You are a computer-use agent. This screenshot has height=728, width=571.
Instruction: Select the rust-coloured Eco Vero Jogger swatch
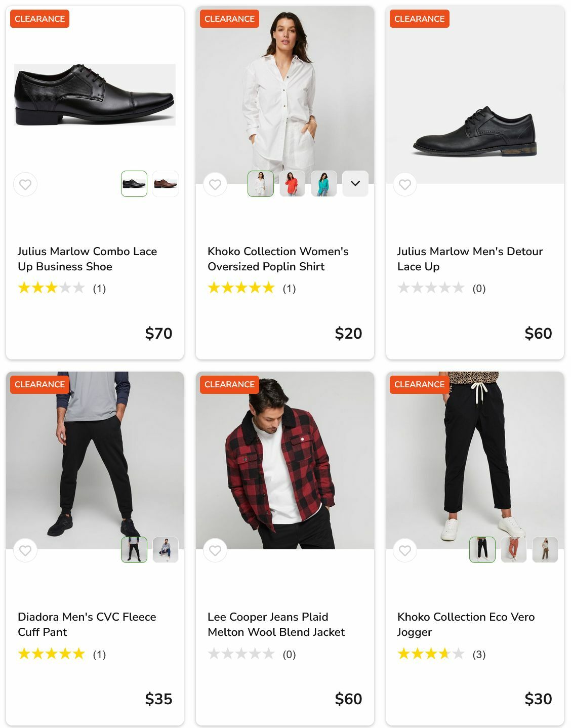(513, 550)
